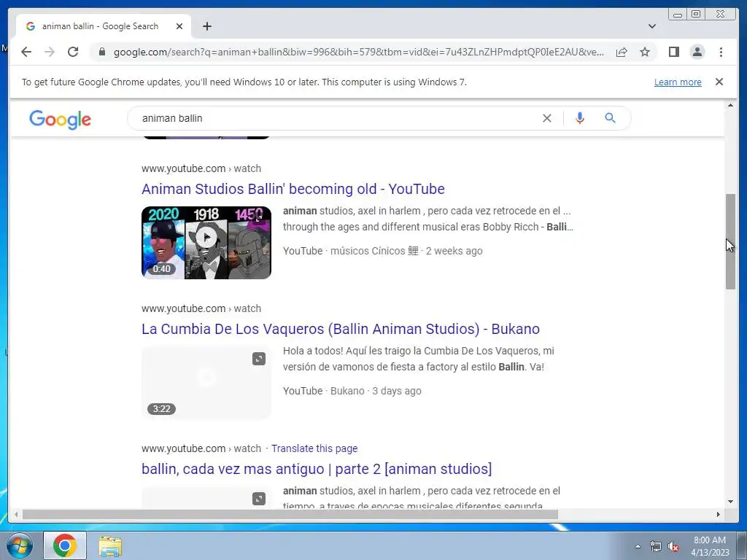Click the first result's www.youtube.com › watch URL
This screenshot has width=747, height=560.
[201, 168]
